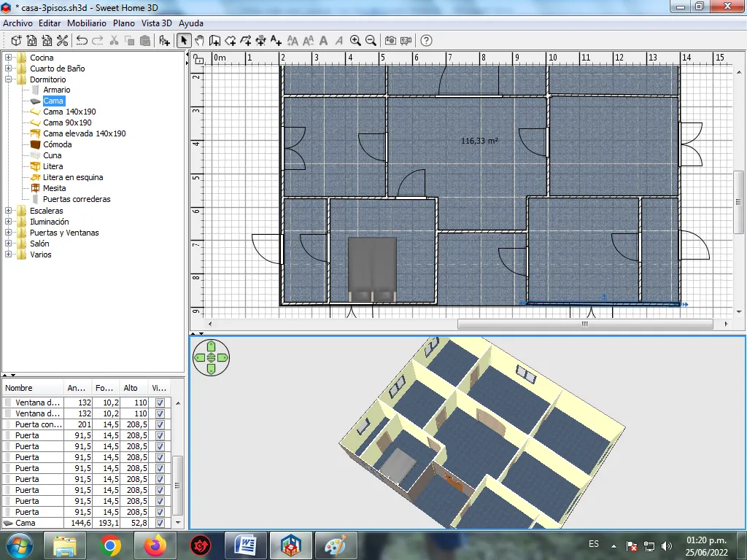747x560 pixels.
Task: Expand the Salón category
Action: click(8, 244)
